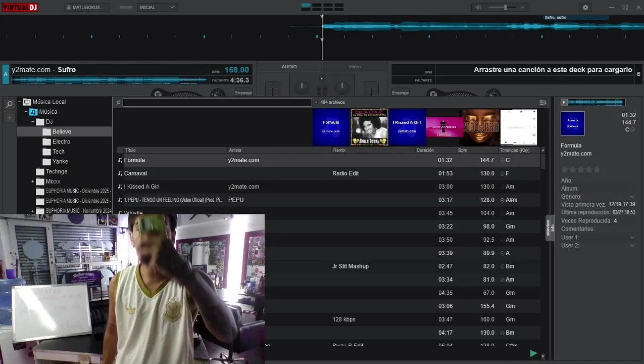The width and height of the screenshot is (644, 364).
Task: Sort by the Tonalidad (Key) column header
Action: coord(519,150)
